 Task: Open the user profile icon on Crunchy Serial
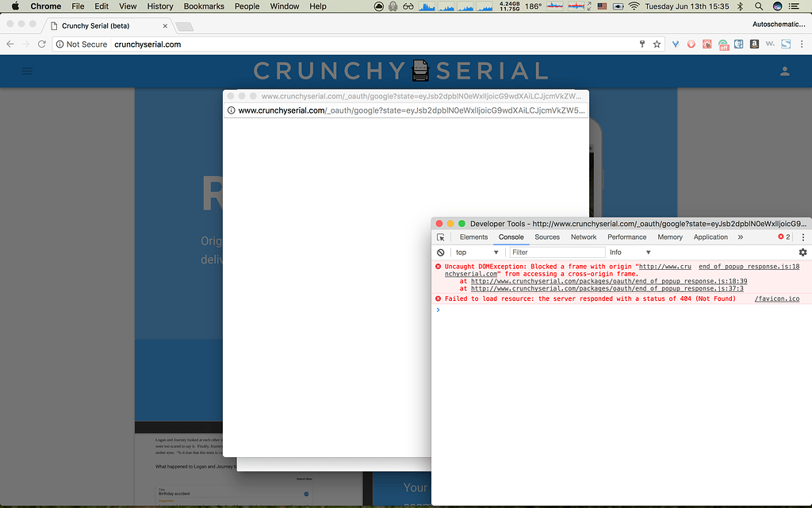(785, 71)
